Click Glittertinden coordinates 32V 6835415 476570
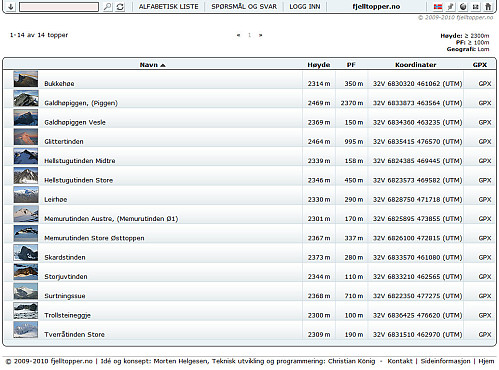The width and height of the screenshot is (499, 370). point(418,142)
